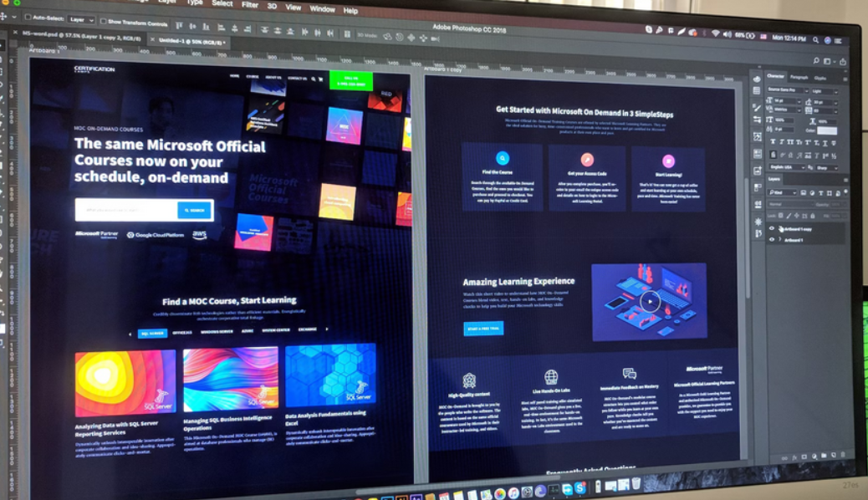Open Skype from the Dock
The height and width of the screenshot is (500, 868).
[x=580, y=487]
